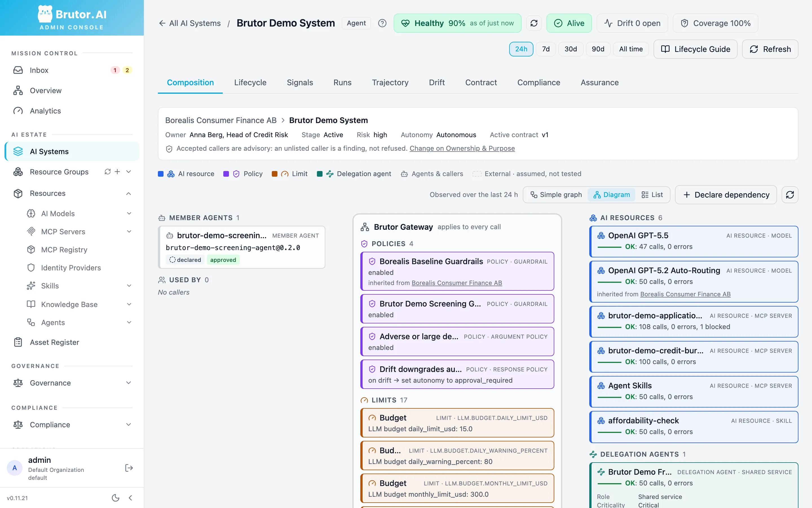Switch to the Lifecycle tab
Screen dimensions: 812x508
(x=250, y=82)
